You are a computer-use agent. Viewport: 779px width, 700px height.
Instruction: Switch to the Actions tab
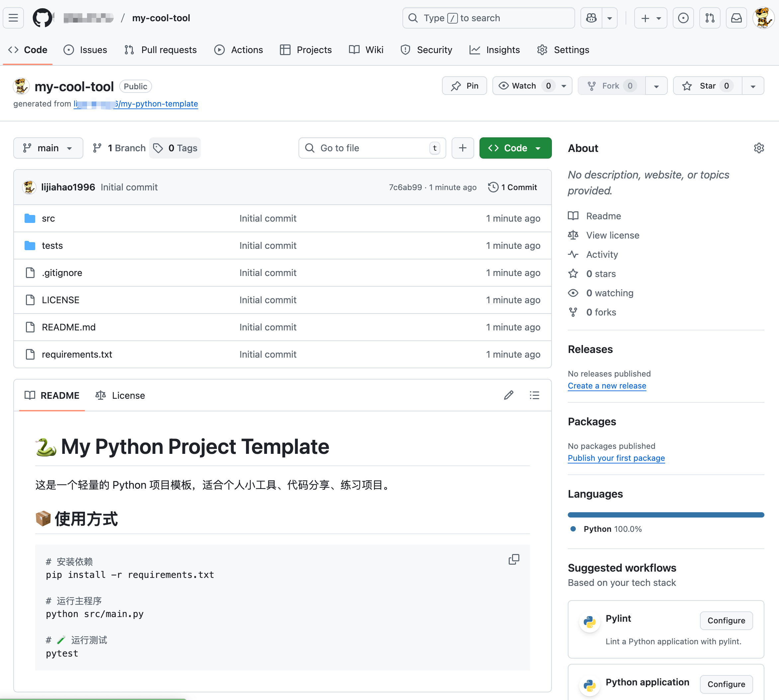[x=239, y=50]
